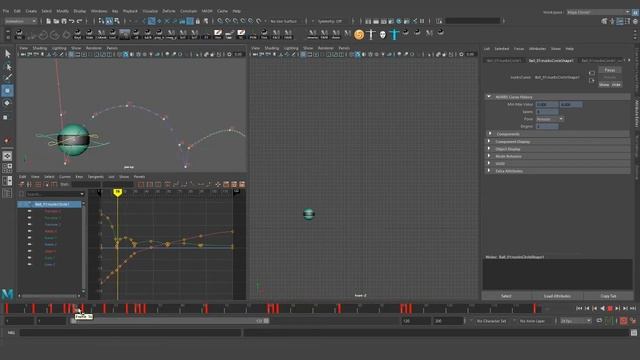The width and height of the screenshot is (640, 360).
Task: Click Frame All icon in Graph Editor toolbar
Action: click(141, 184)
